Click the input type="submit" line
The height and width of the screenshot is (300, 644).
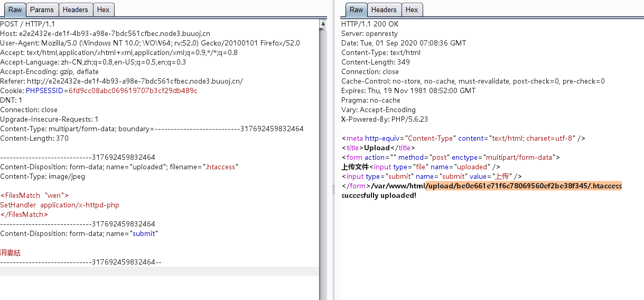coord(432,176)
